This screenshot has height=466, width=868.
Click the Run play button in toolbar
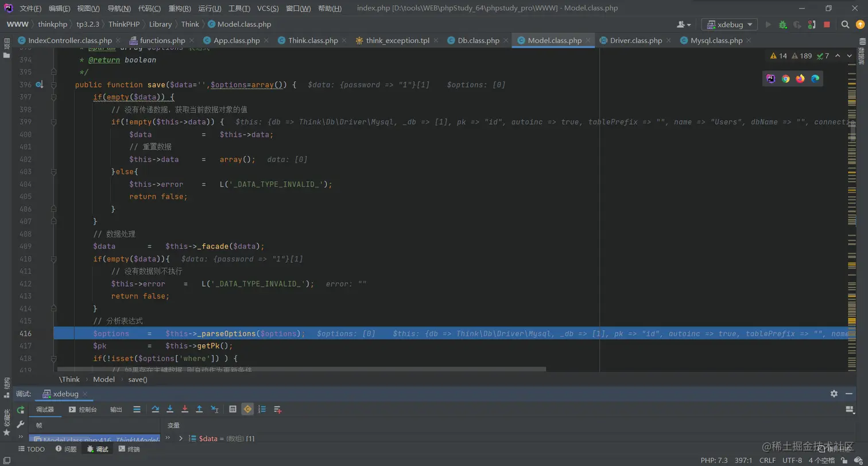coord(768,25)
